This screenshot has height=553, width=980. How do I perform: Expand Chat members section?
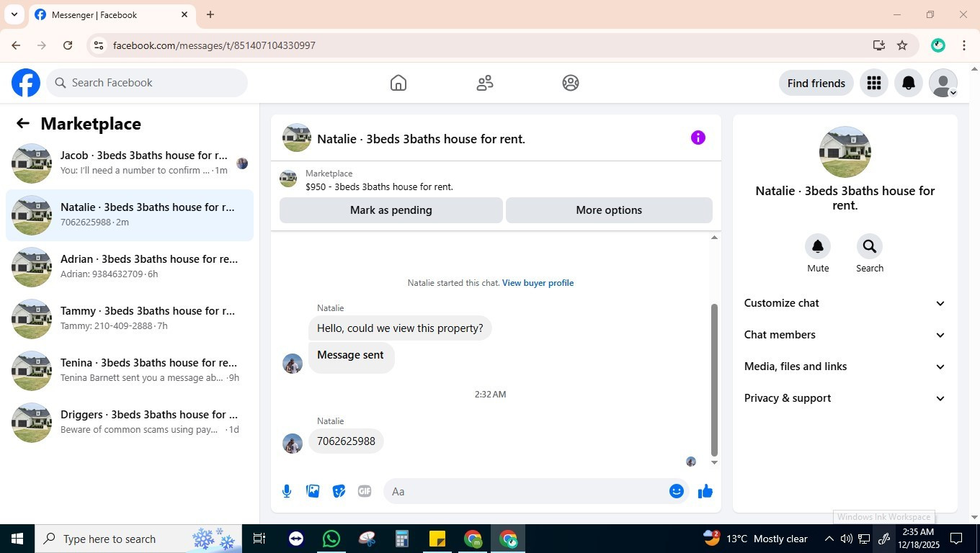(x=845, y=335)
